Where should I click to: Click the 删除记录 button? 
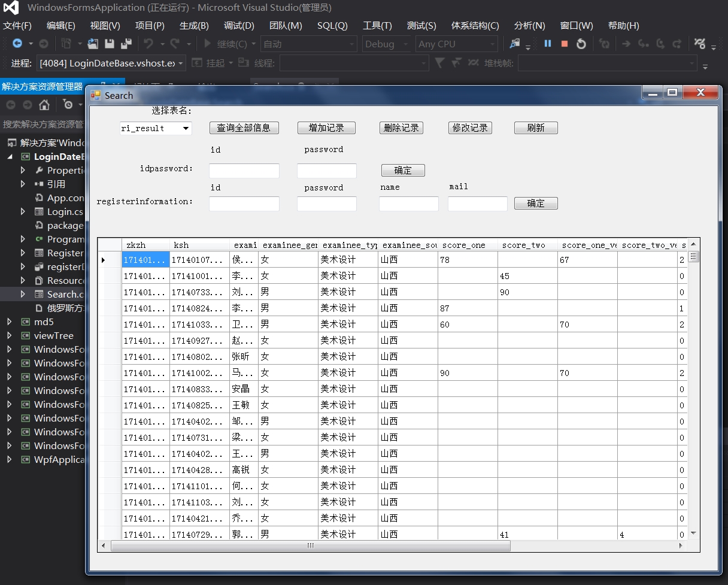[401, 128]
